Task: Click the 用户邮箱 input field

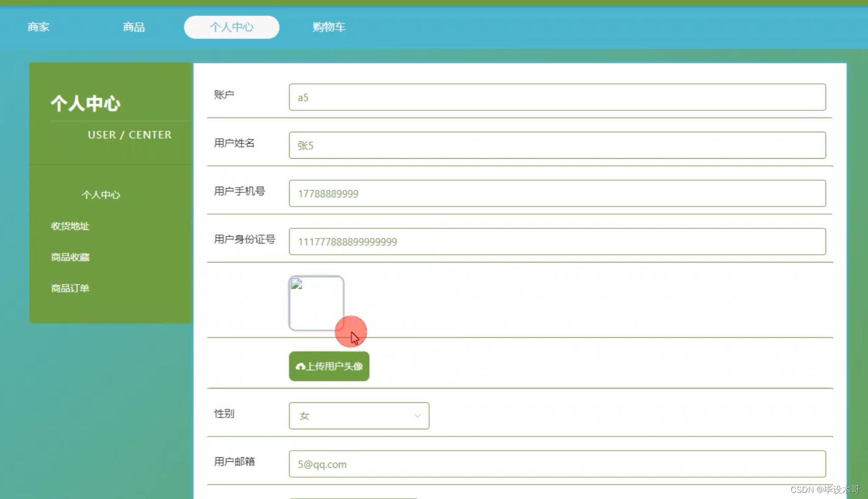Action: click(557, 464)
